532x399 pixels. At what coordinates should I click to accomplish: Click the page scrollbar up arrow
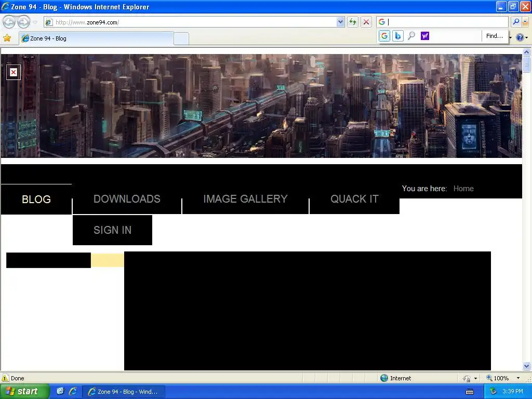pos(527,52)
